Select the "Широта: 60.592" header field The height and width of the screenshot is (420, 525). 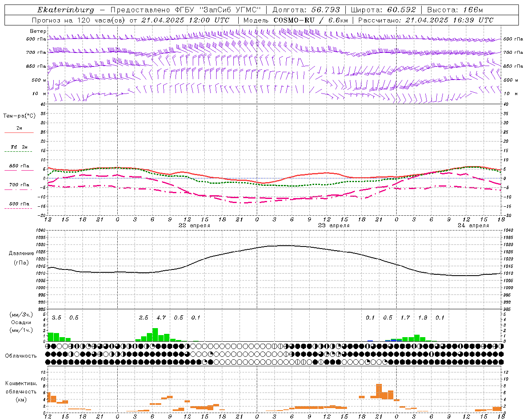pyautogui.click(x=383, y=10)
